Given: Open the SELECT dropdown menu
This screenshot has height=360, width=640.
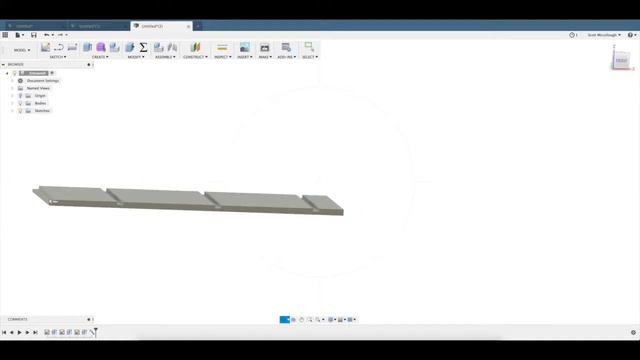Looking at the screenshot, I should coord(310,57).
